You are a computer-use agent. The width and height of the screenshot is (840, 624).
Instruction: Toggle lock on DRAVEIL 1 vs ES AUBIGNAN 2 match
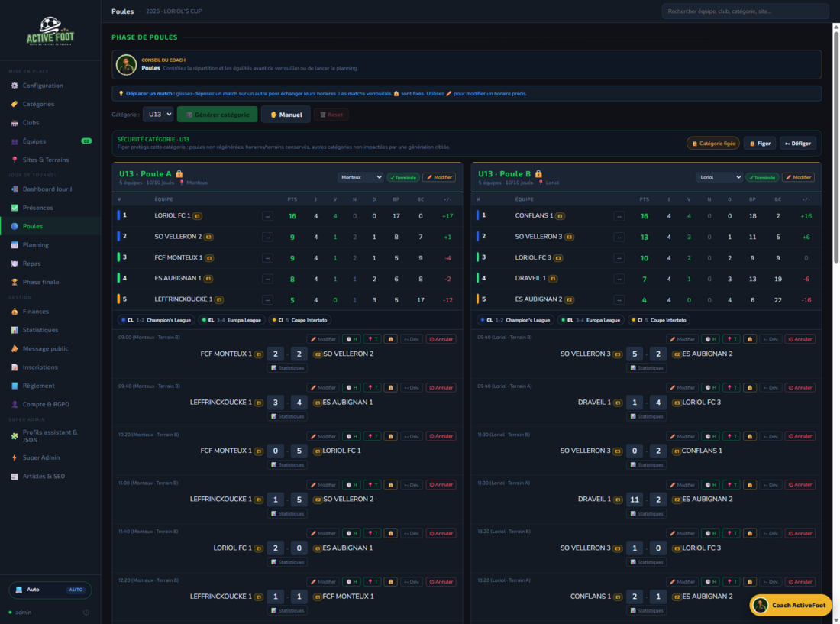pyautogui.click(x=749, y=485)
